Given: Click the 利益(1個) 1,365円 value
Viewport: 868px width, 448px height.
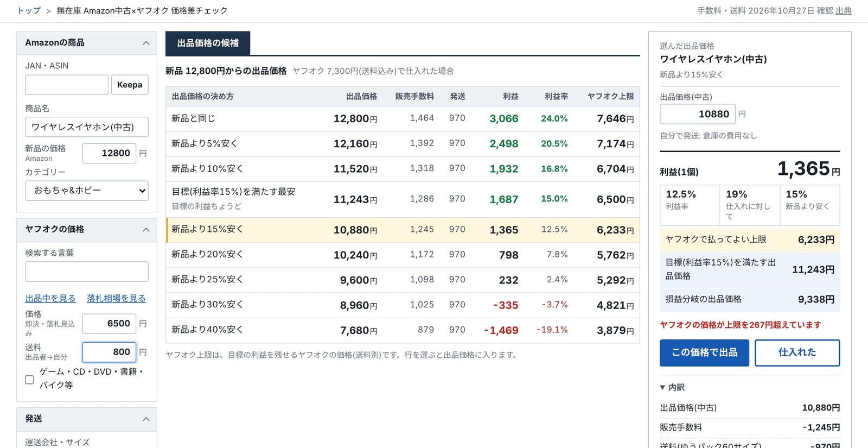Looking at the screenshot, I should coord(808,169).
